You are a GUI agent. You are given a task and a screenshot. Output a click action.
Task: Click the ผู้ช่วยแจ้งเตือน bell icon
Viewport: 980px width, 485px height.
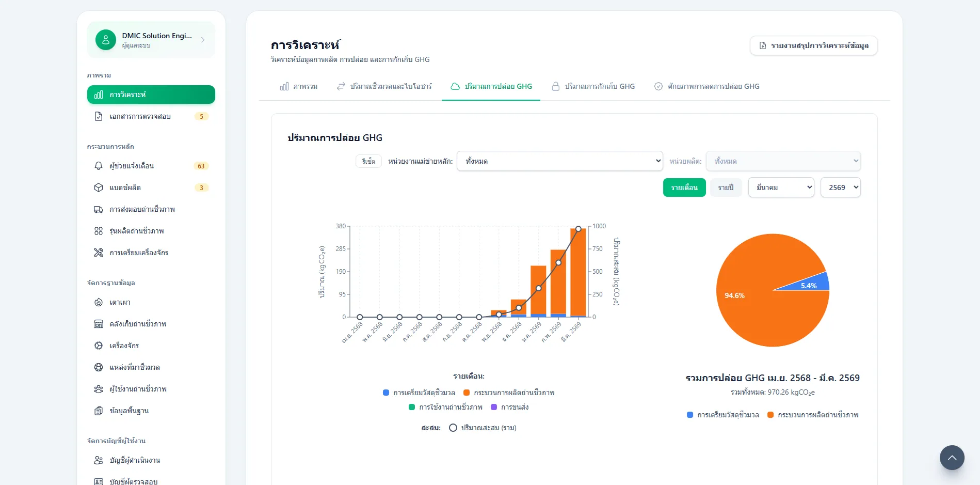point(99,166)
